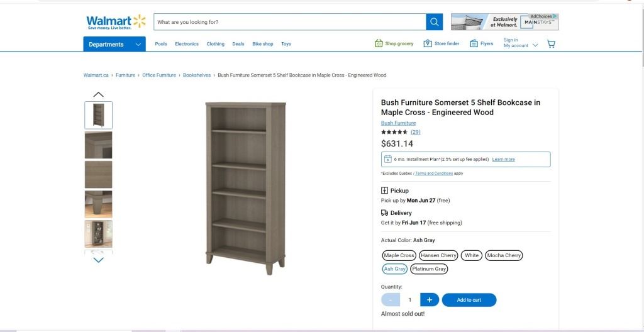Open the Electronics menu item
644x332 pixels.
186,44
